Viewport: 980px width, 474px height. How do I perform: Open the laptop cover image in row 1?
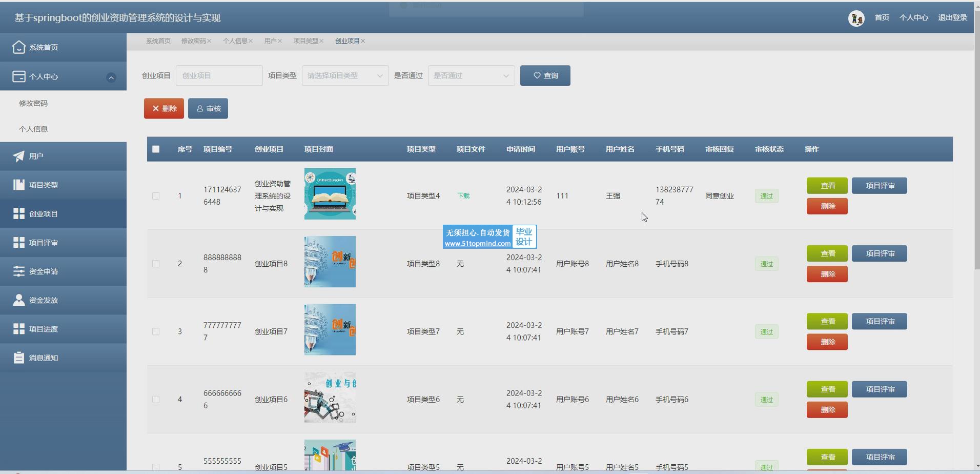[x=330, y=194]
